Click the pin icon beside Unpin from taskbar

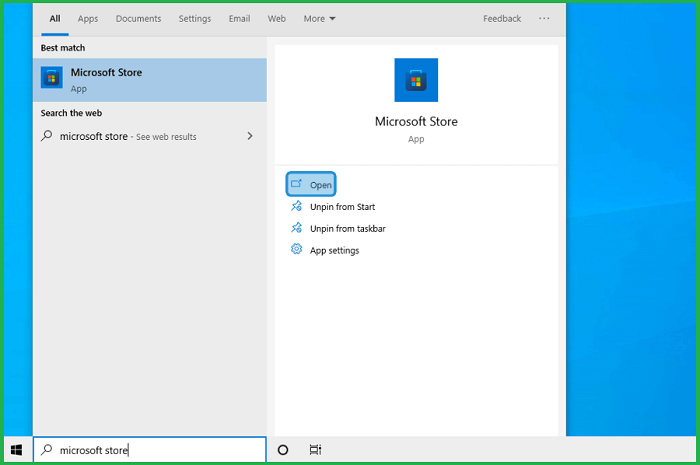point(296,228)
